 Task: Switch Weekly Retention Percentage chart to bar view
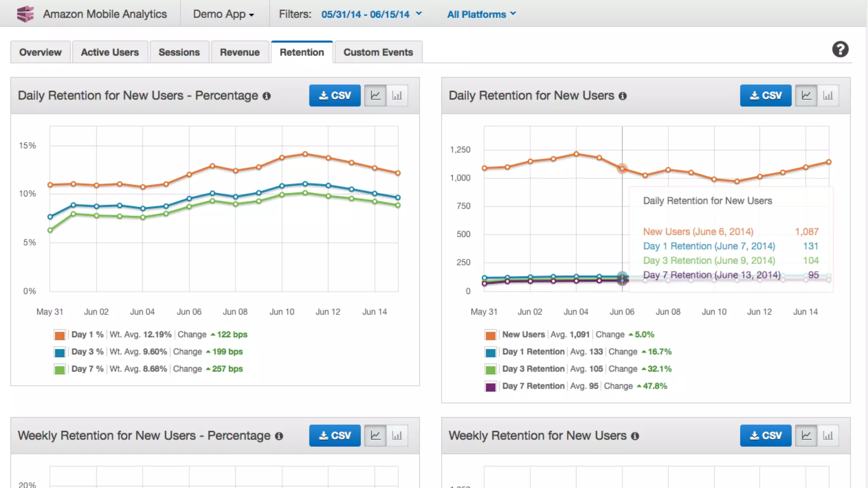tap(397, 435)
